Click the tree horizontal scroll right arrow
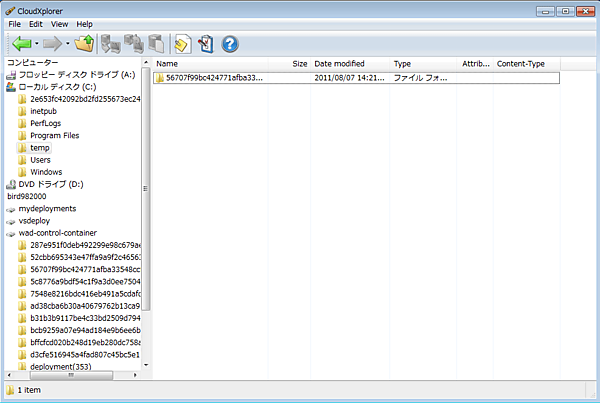The image size is (600, 403). tap(135, 375)
